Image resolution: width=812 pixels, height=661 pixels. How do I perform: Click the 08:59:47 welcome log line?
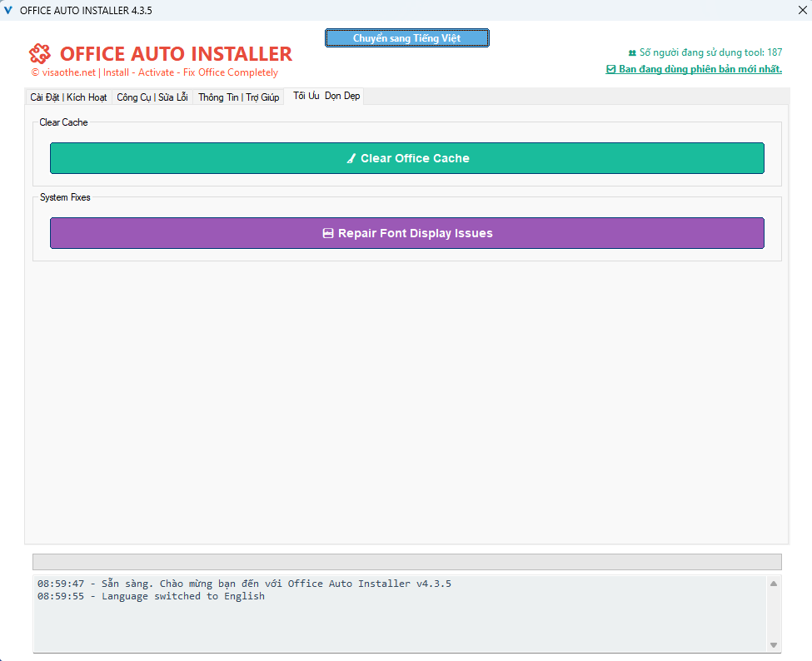(244, 584)
